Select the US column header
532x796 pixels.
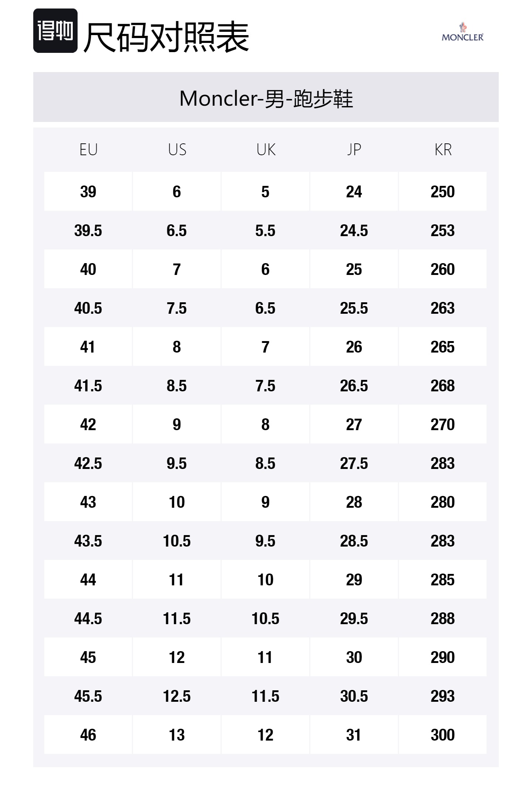pos(177,150)
